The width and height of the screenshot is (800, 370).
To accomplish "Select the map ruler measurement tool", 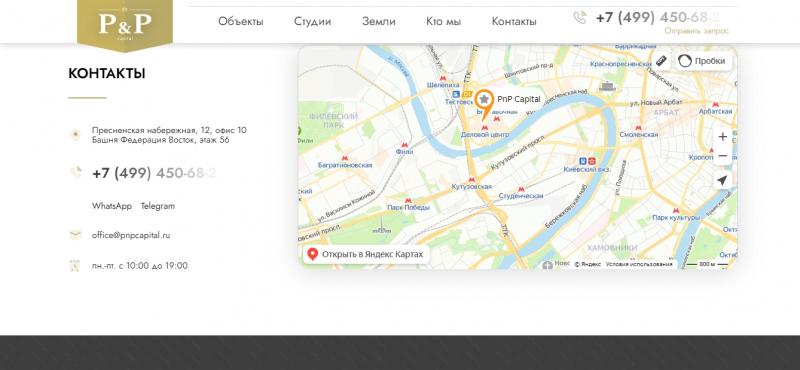I will pyautogui.click(x=661, y=61).
